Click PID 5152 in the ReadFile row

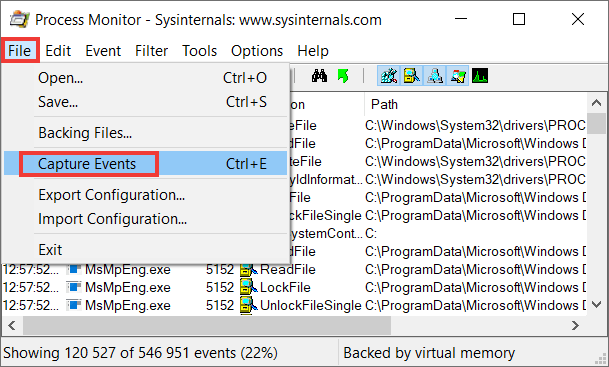220,269
